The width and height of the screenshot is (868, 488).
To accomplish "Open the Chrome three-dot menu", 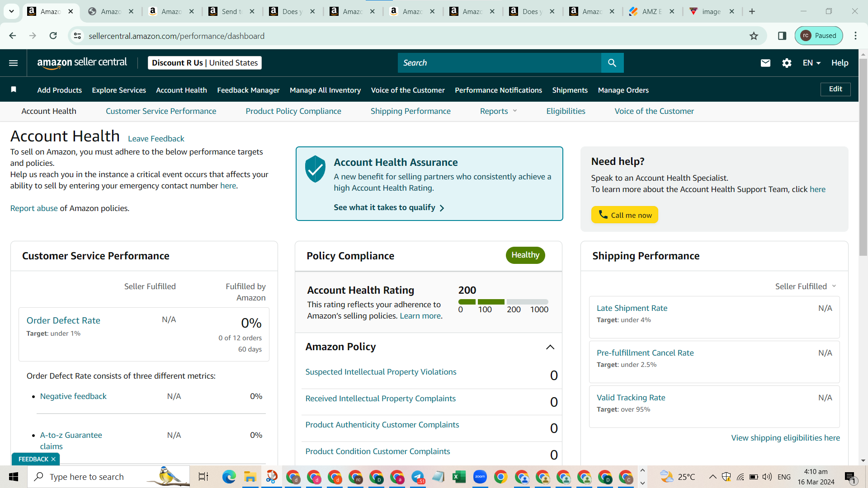I will [855, 36].
